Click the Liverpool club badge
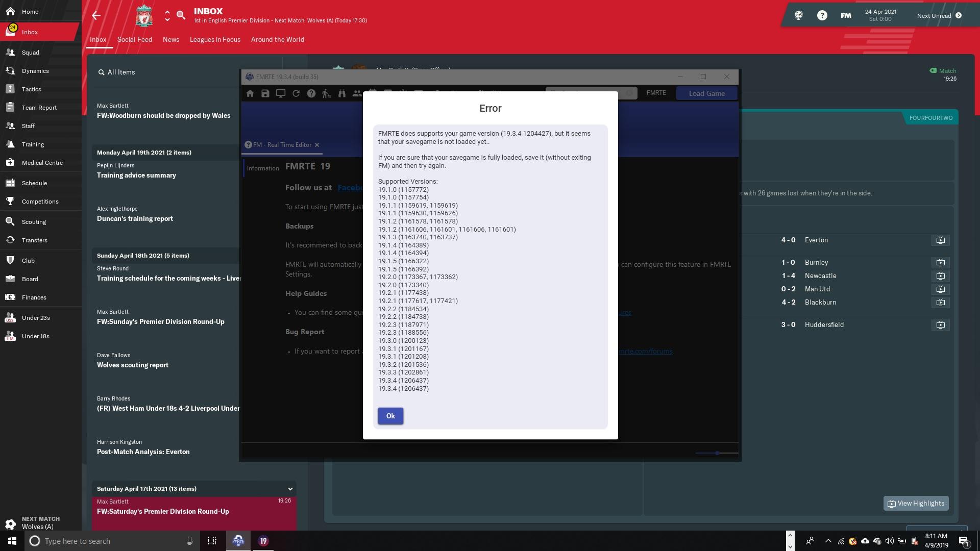This screenshot has height=551, width=980. pyautogui.click(x=144, y=15)
